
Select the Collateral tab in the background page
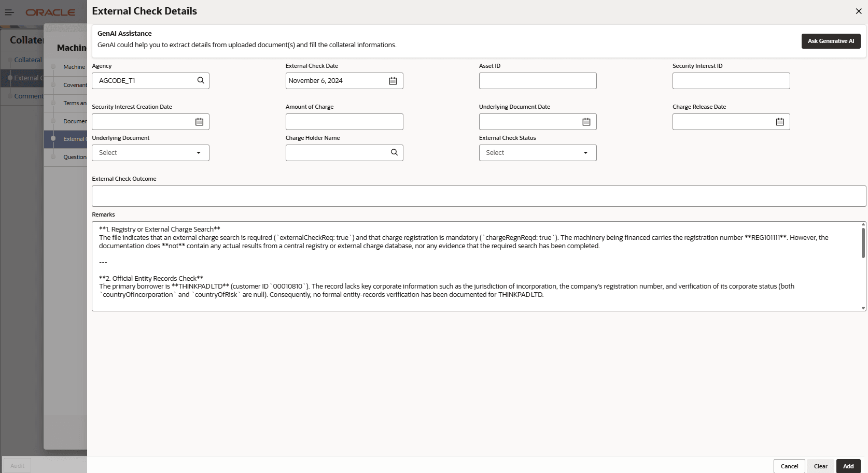click(x=28, y=60)
